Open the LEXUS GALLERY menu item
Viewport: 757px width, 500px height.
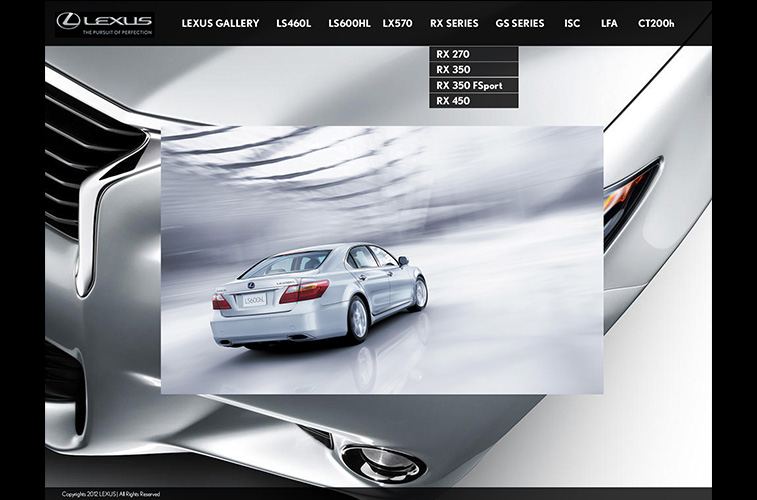220,23
